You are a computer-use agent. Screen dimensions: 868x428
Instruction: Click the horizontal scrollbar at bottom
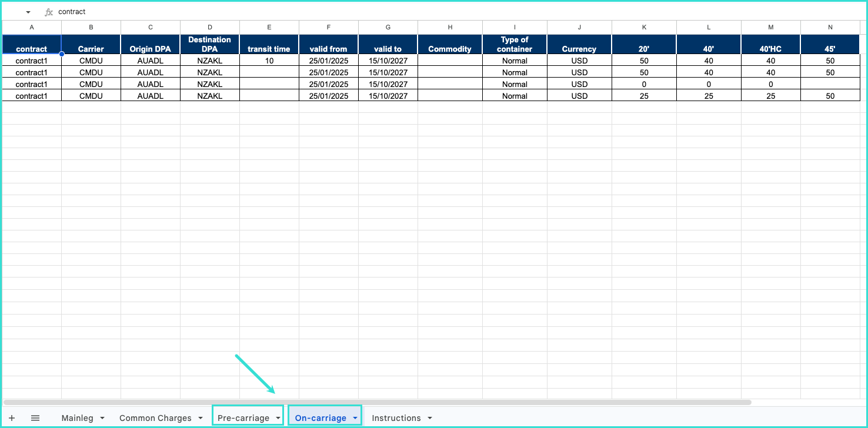coord(376,403)
